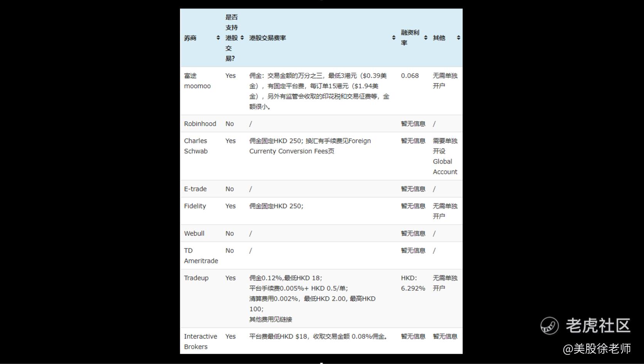Click "Yes" in the 富途 moomoo row
644x364 pixels.
(x=230, y=75)
